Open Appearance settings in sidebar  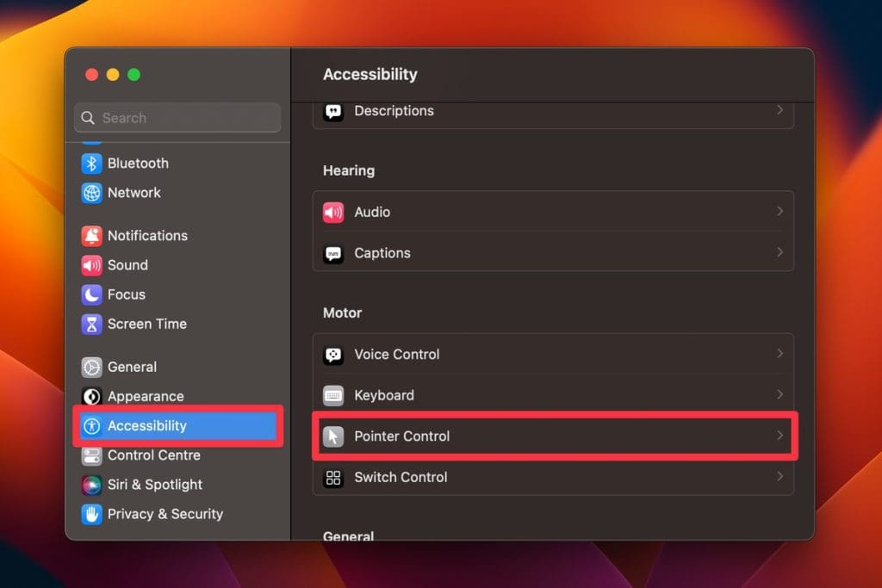(x=145, y=397)
